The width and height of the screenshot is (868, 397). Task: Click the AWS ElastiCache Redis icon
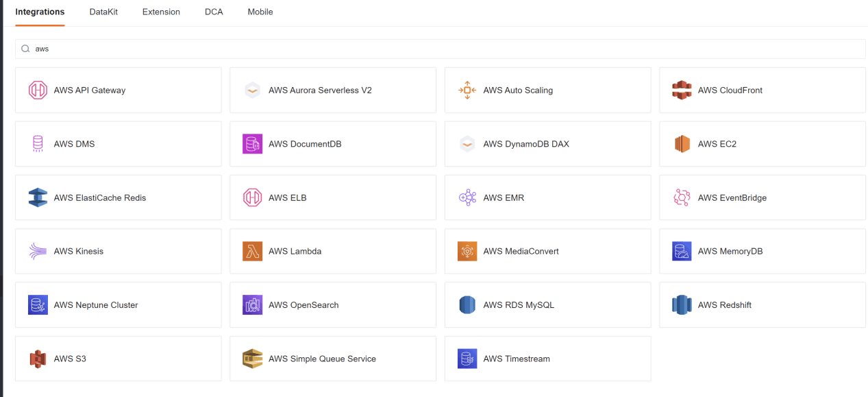[38, 197]
